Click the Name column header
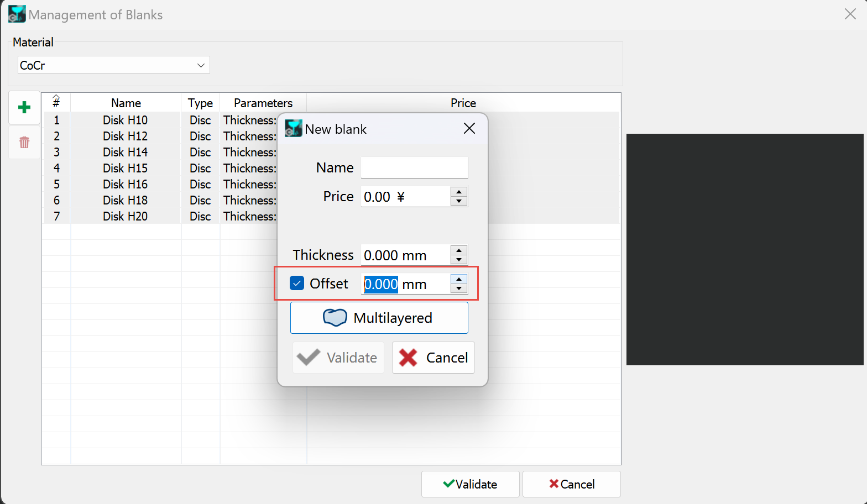The width and height of the screenshot is (867, 504). click(126, 103)
